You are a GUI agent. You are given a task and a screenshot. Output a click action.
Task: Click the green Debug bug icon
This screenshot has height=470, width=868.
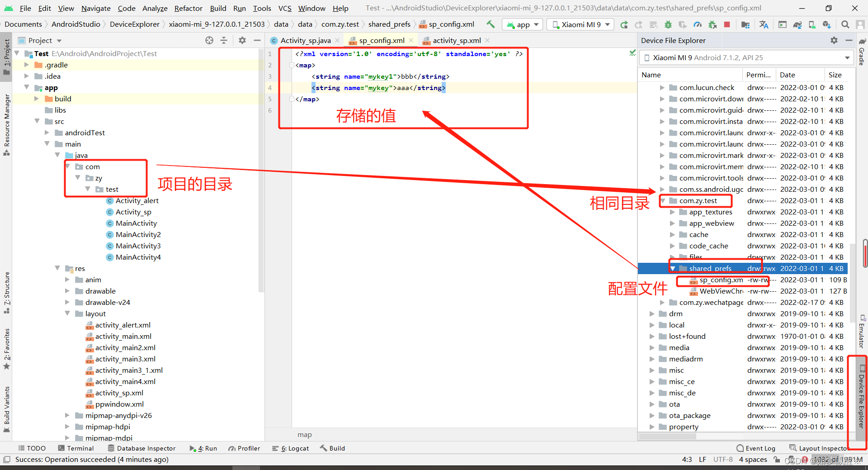point(668,24)
